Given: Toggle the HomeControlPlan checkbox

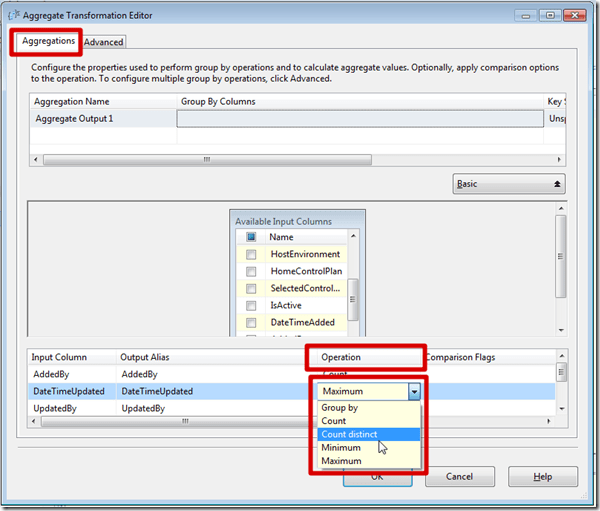Looking at the screenshot, I should [x=251, y=271].
